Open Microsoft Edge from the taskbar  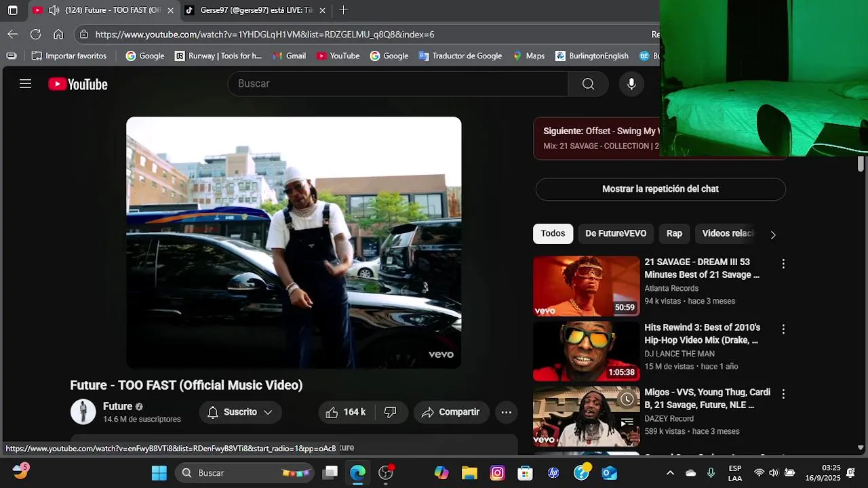pyautogui.click(x=357, y=473)
